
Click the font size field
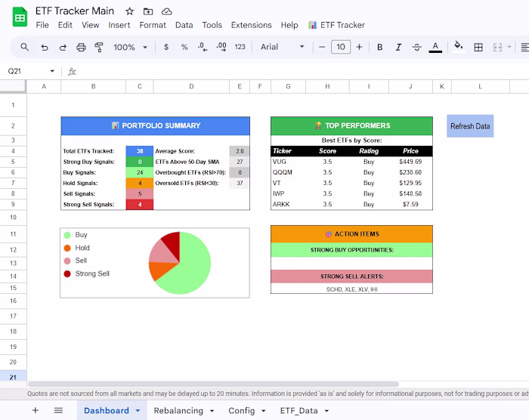coord(341,47)
